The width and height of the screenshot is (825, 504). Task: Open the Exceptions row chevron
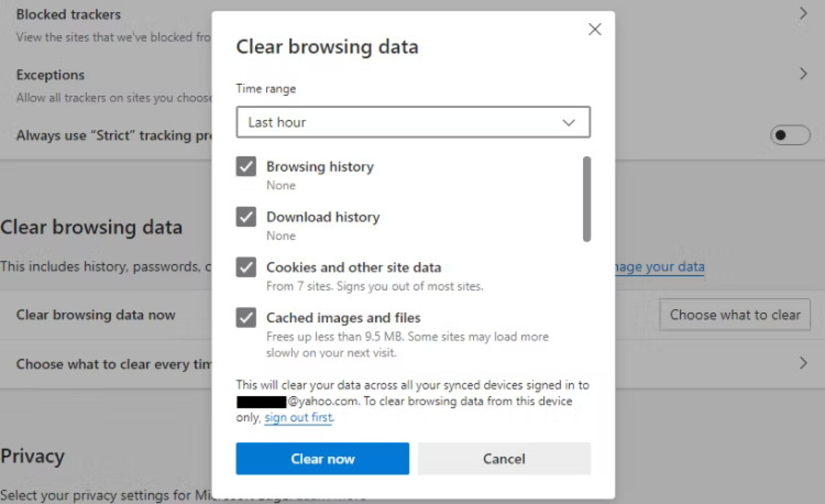click(x=804, y=74)
